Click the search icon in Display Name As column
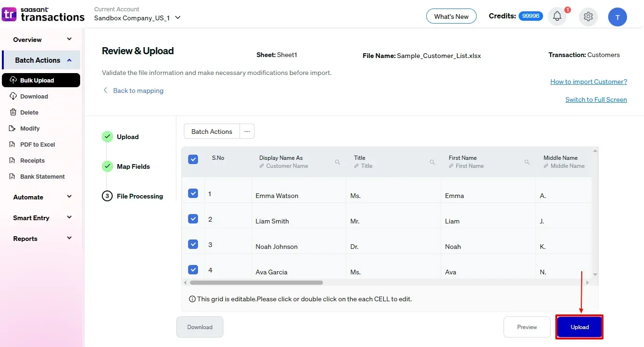 pos(338,162)
